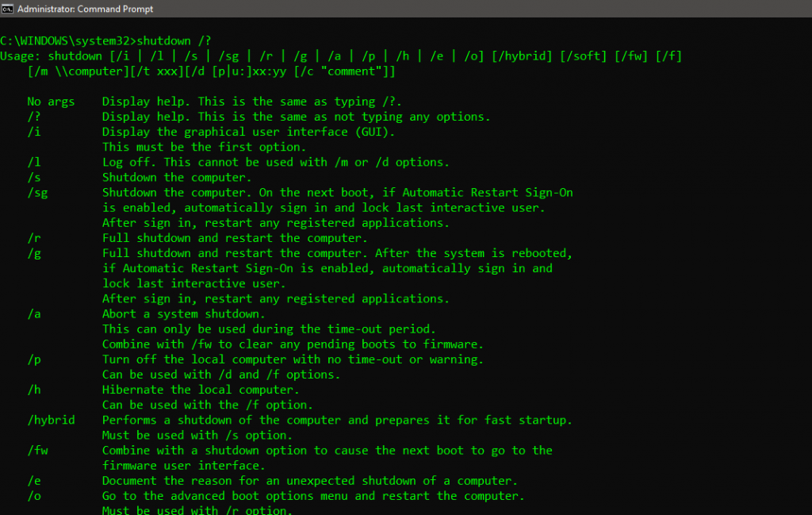Image resolution: width=812 pixels, height=515 pixels.
Task: Open the Command Prompt system menu icon
Action: pyautogui.click(x=7, y=9)
